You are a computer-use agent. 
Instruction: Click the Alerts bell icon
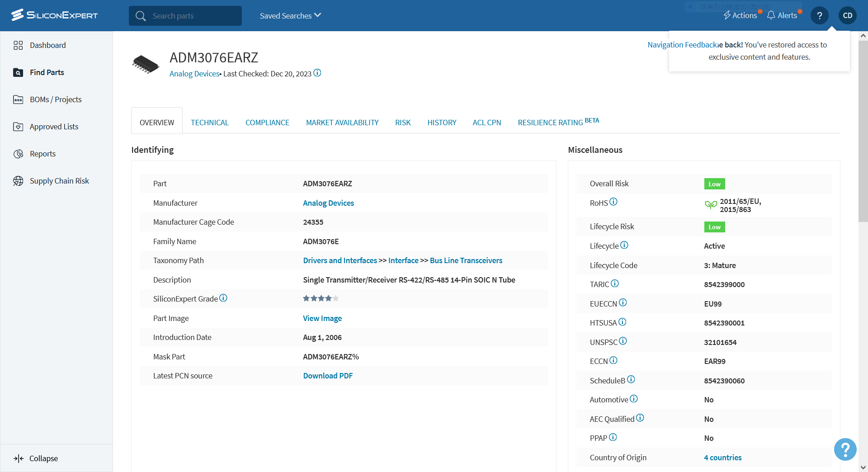coord(771,15)
